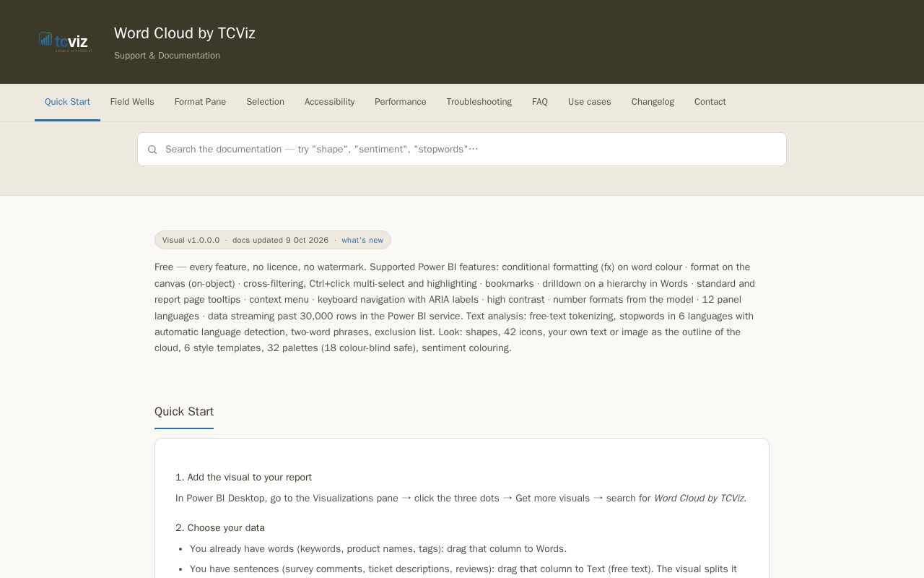Open the Troubleshooting tab

tap(479, 102)
